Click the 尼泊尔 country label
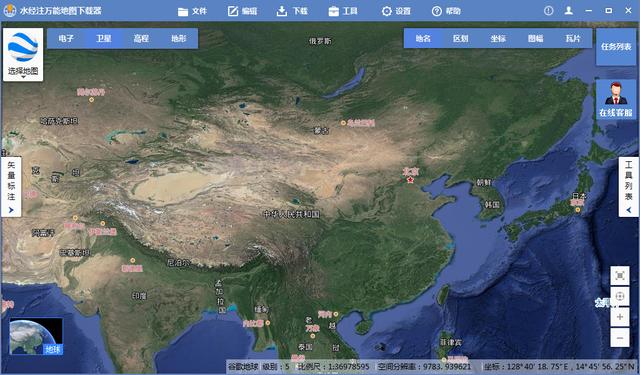 pyautogui.click(x=178, y=263)
